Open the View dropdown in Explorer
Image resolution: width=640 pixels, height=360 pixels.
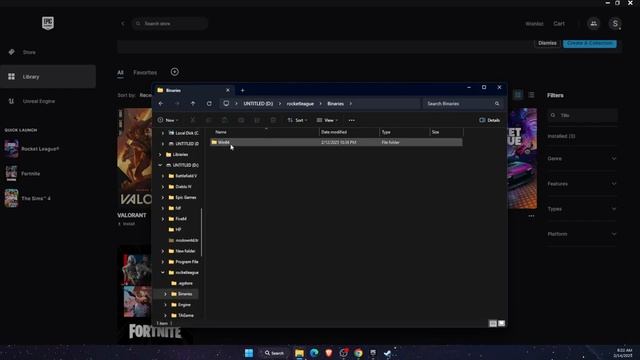[327, 120]
